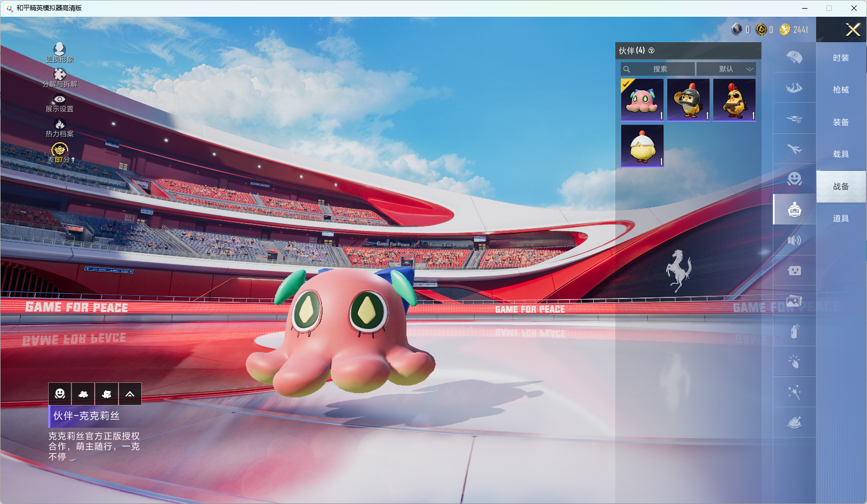Click the 差197分 score text
Image resolution: width=867 pixels, height=504 pixels.
(61, 160)
